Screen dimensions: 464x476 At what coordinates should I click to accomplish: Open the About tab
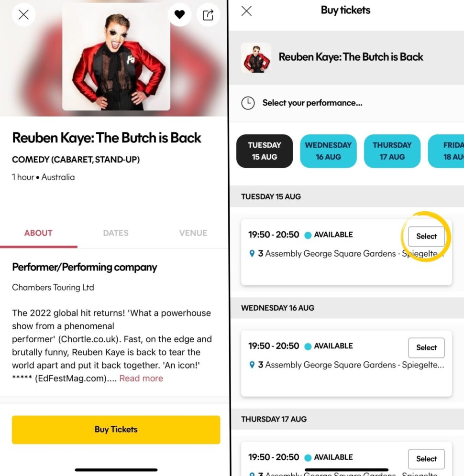tap(38, 233)
